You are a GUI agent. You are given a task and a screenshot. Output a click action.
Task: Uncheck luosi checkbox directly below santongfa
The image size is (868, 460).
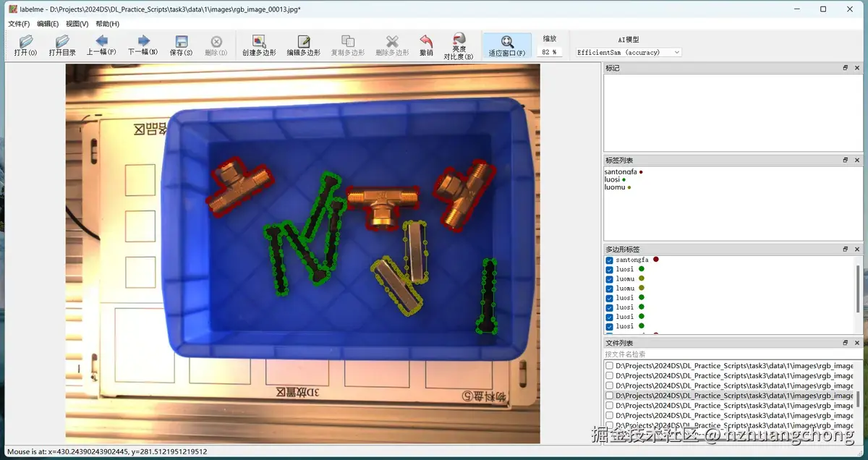pyautogui.click(x=610, y=270)
